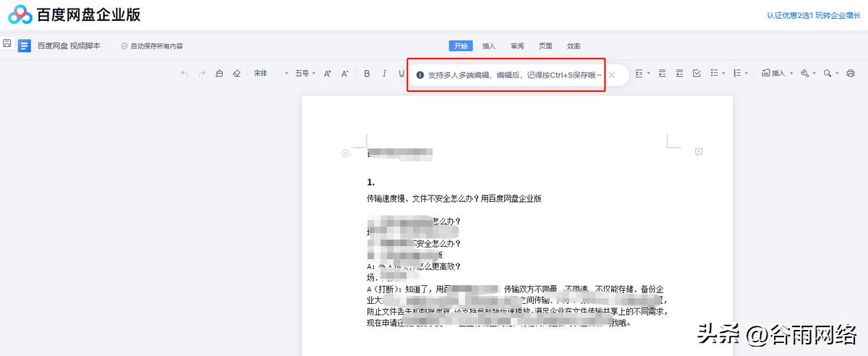The width and height of the screenshot is (868, 356).
Task: Insert a checkbox task list
Action: tap(697, 73)
